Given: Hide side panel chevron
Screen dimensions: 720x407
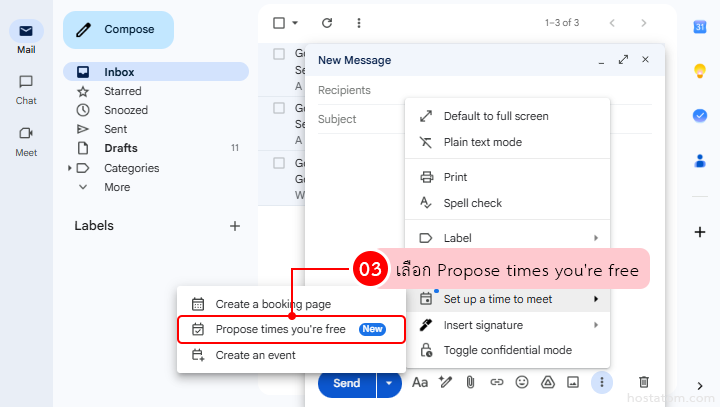Looking at the screenshot, I should 700,386.
